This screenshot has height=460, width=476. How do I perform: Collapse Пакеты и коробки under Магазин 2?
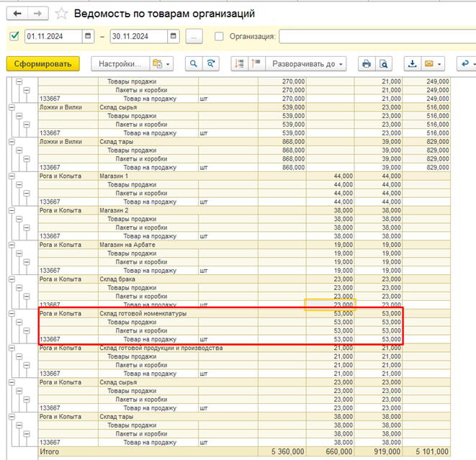(27, 227)
